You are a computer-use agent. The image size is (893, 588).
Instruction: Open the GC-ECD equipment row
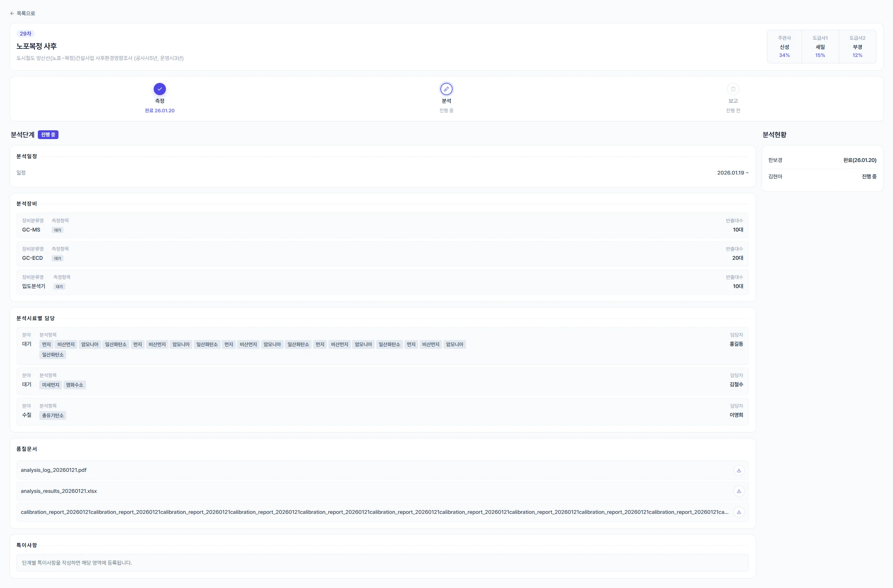point(382,254)
